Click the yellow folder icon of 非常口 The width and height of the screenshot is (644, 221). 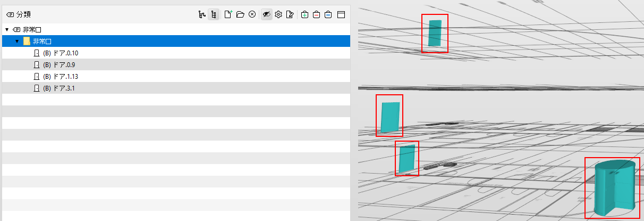click(27, 42)
